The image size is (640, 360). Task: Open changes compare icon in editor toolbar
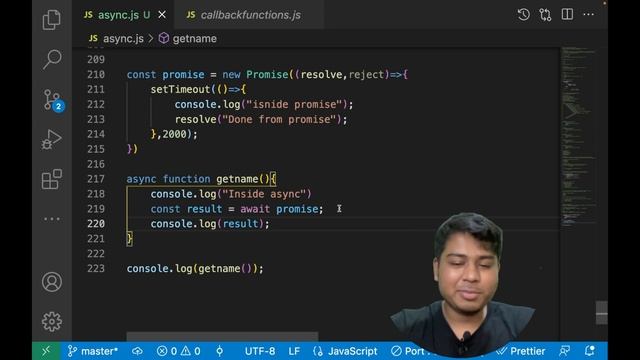(545, 15)
